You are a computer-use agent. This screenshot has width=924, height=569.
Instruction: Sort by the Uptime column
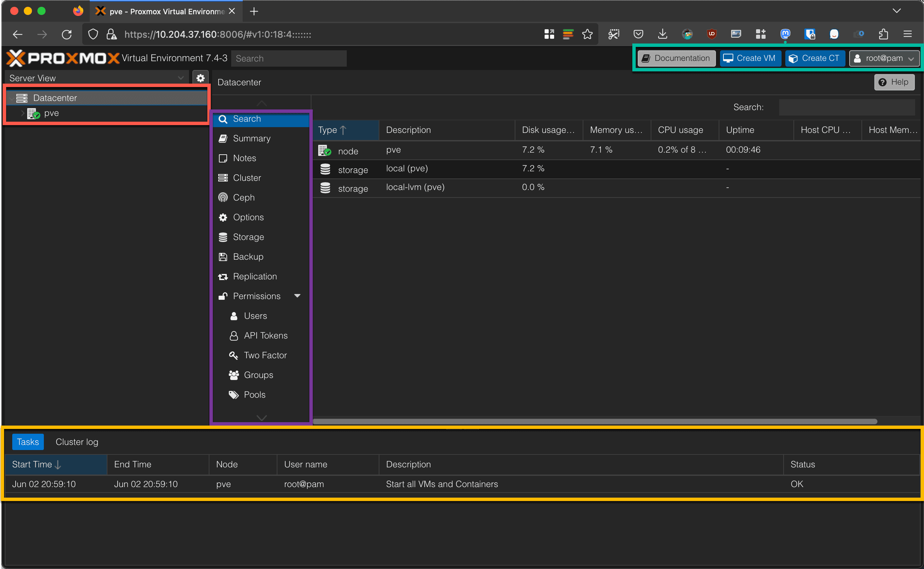[x=756, y=130]
